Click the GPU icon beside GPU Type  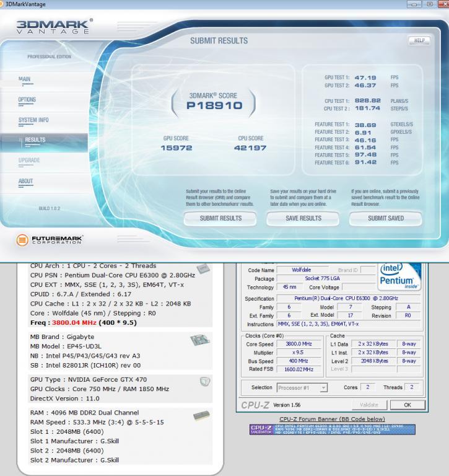[205, 382]
